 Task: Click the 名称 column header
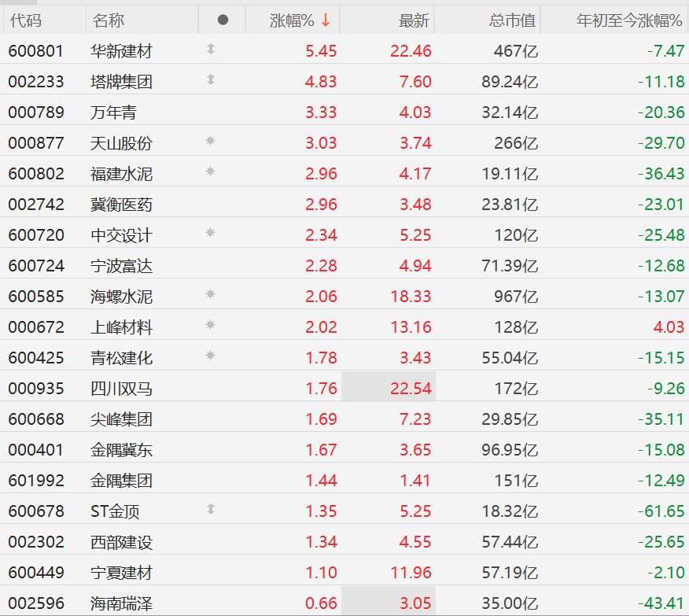pos(109,20)
